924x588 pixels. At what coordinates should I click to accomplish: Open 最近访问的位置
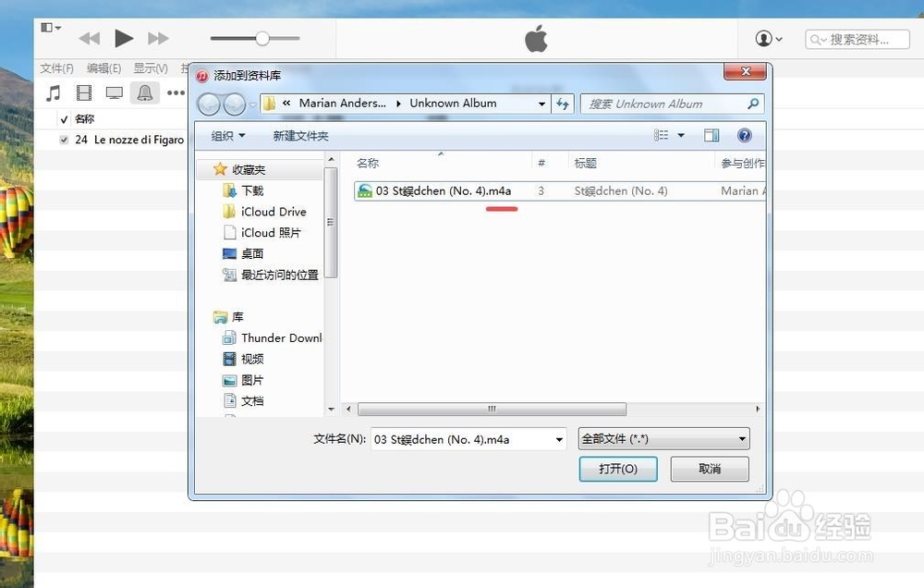[x=271, y=275]
